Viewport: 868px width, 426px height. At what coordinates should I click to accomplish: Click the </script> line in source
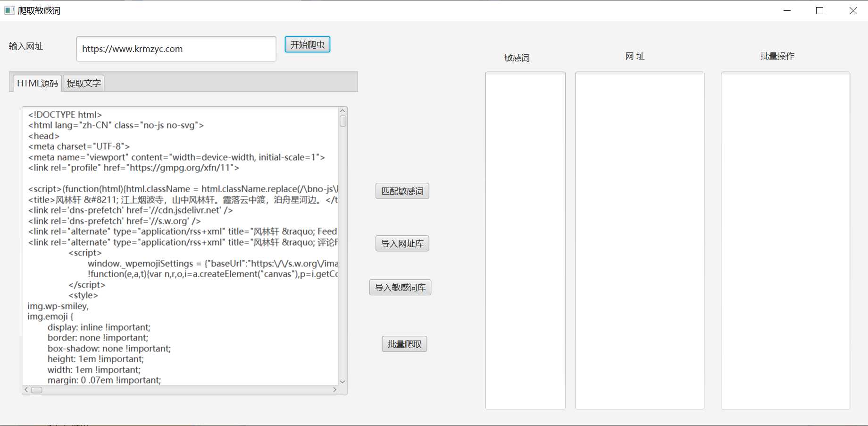[87, 285]
